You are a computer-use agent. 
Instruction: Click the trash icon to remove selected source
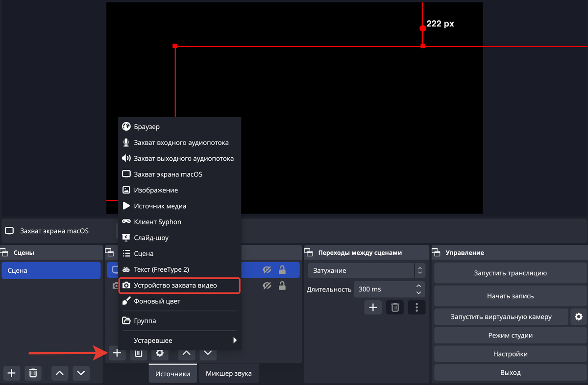pyautogui.click(x=139, y=353)
